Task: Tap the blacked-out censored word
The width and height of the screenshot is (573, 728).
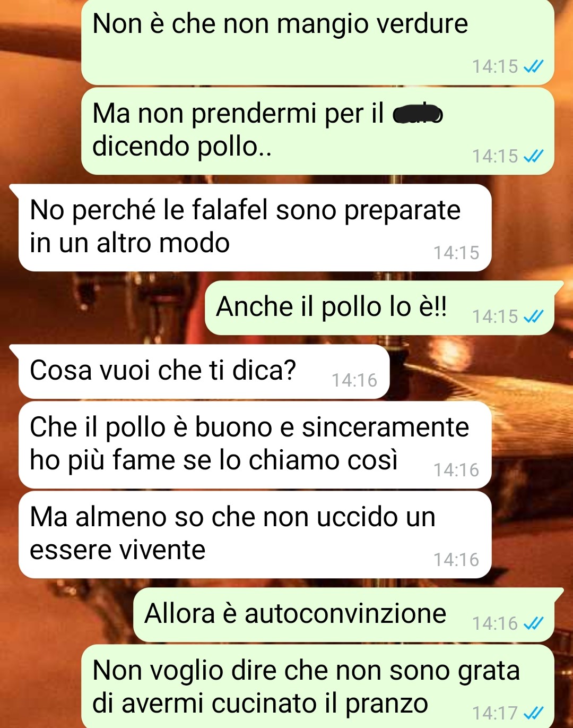Action: point(418,114)
